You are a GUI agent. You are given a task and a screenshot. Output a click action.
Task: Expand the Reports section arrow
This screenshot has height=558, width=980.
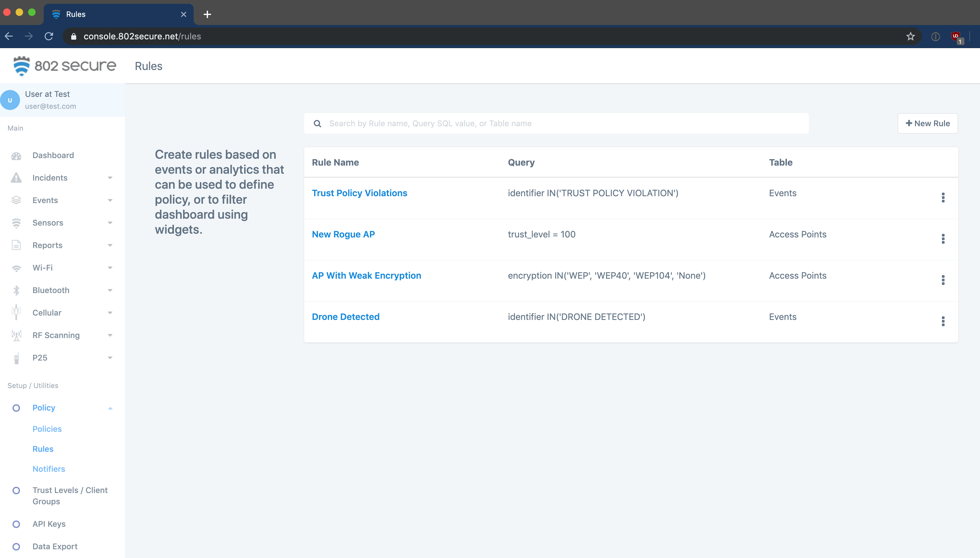click(110, 245)
